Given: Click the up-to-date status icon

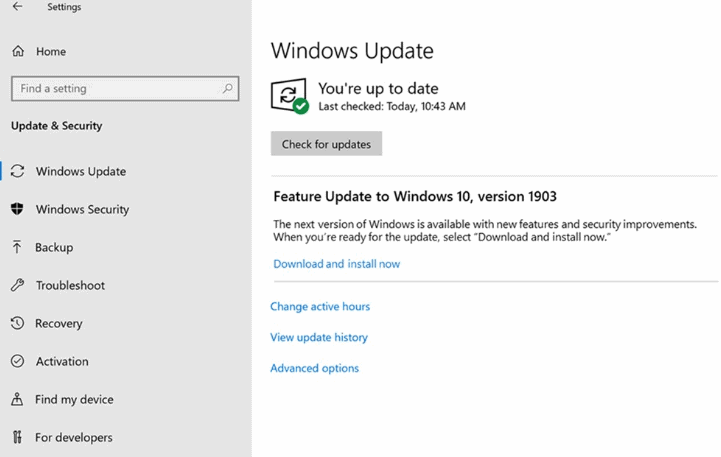Looking at the screenshot, I should coord(289,96).
